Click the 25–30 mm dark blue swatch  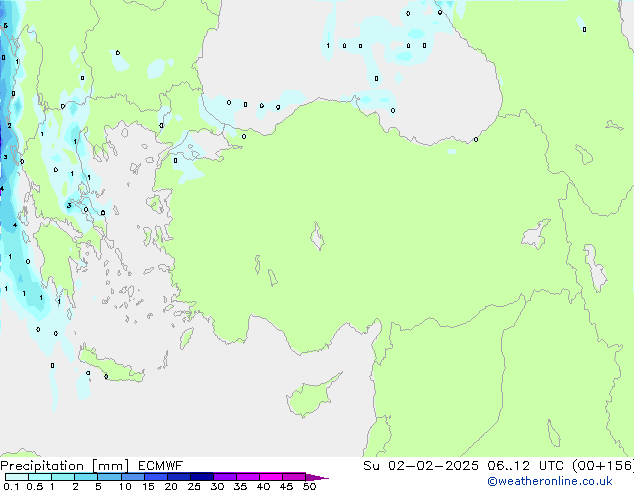(x=202, y=477)
